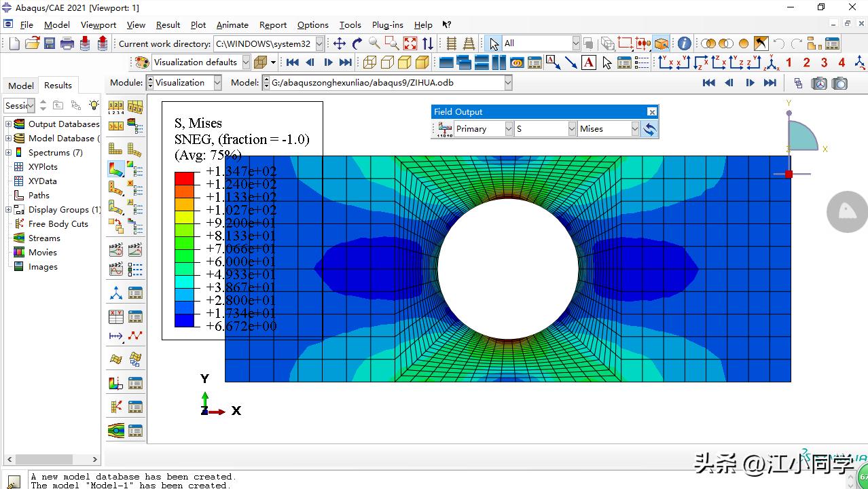Click the Save Model Database icon
The width and height of the screenshot is (868, 489).
pyautogui.click(x=50, y=43)
